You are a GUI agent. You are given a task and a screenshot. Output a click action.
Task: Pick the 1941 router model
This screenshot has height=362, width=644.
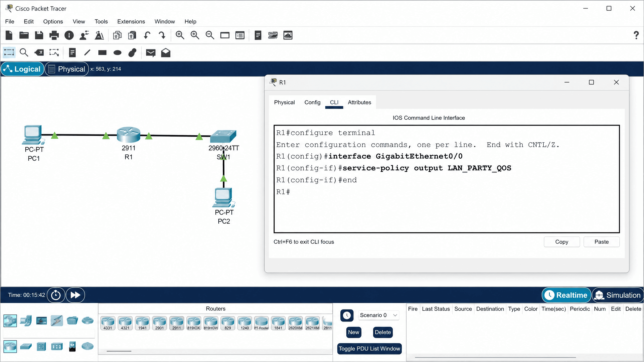click(x=142, y=323)
